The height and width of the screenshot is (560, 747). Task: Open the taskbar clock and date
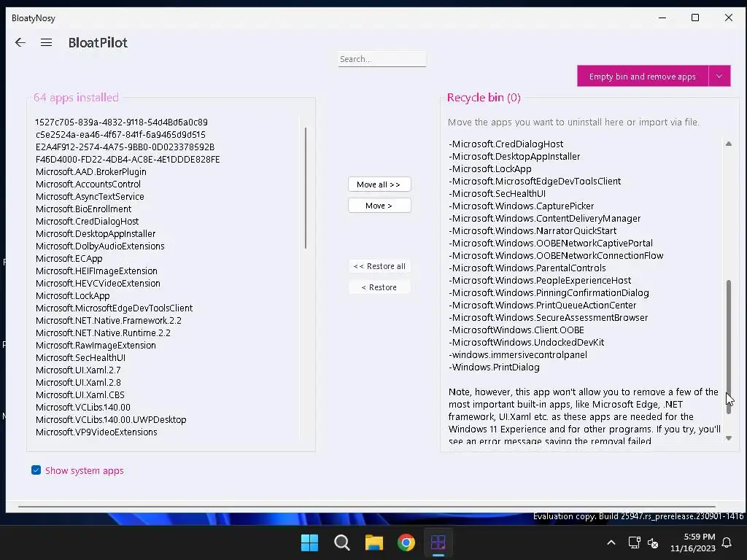point(693,542)
